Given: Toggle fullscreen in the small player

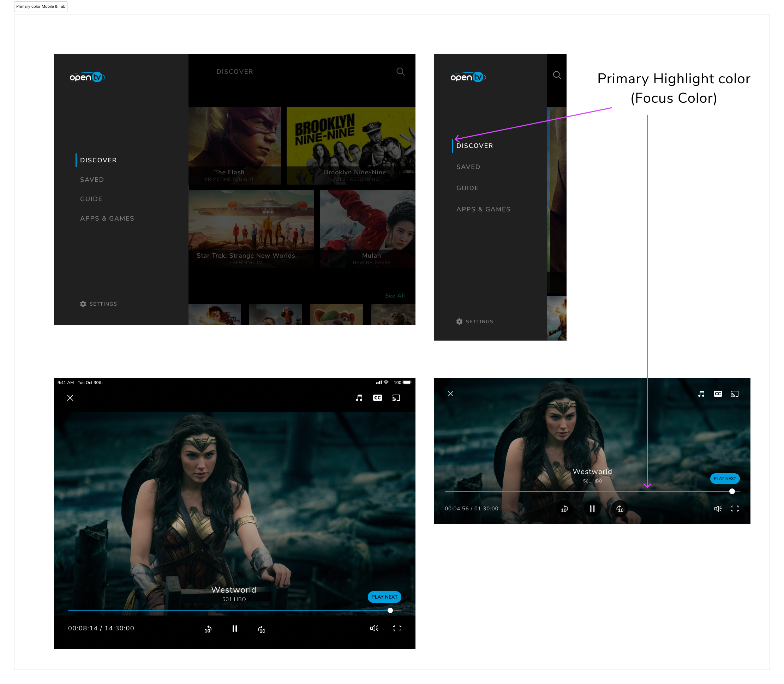Looking at the screenshot, I should 735,509.
